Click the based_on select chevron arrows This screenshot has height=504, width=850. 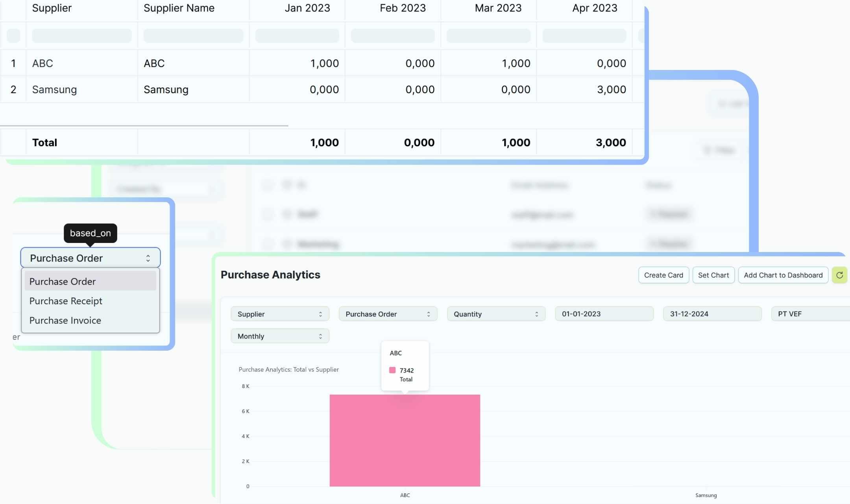coord(148,258)
